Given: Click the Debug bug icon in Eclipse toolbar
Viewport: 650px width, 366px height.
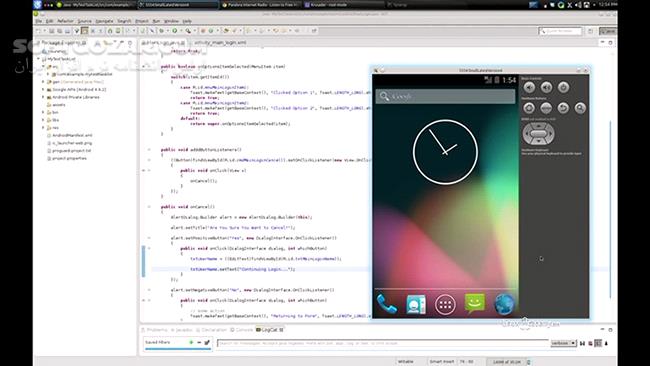Looking at the screenshot, I should click(x=162, y=31).
